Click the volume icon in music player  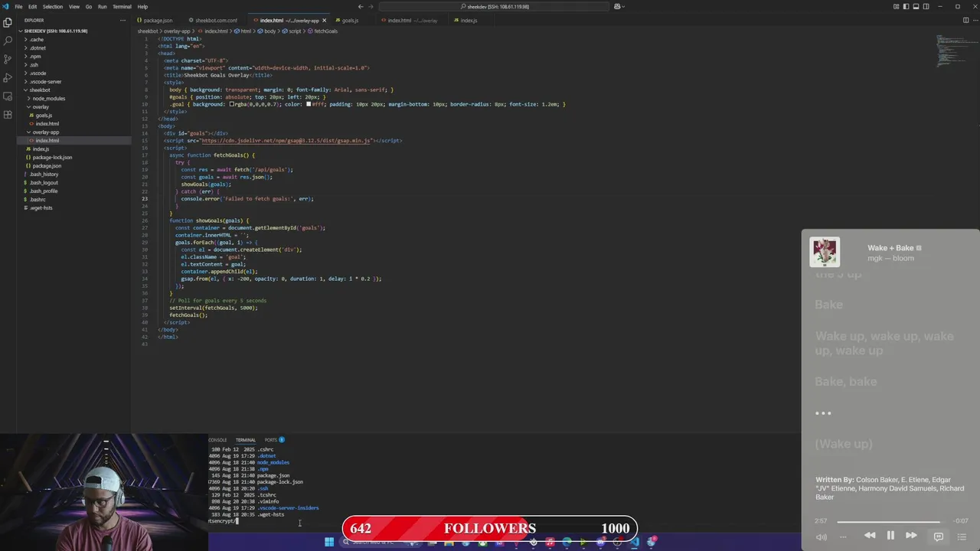click(x=822, y=536)
